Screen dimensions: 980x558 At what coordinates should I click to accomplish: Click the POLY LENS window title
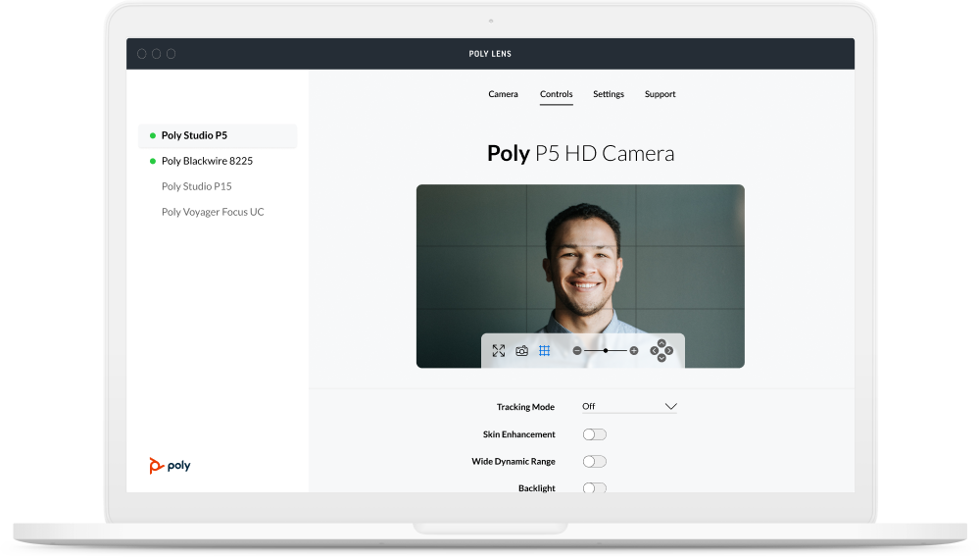[490, 54]
